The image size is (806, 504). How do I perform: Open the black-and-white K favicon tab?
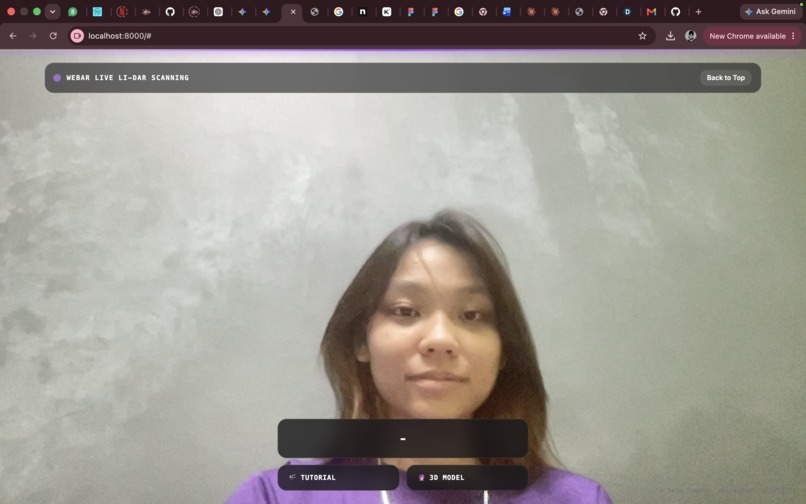387,12
